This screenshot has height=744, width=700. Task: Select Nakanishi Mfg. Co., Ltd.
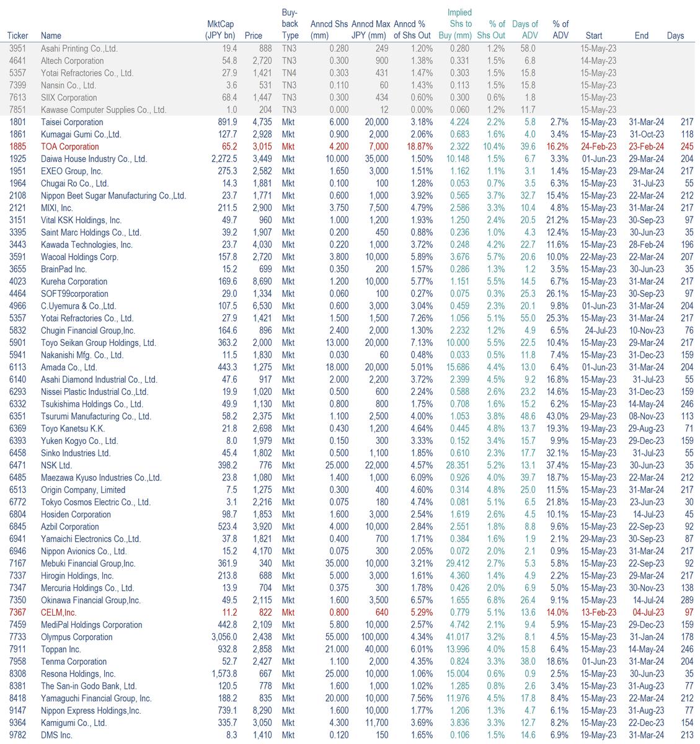[82, 355]
